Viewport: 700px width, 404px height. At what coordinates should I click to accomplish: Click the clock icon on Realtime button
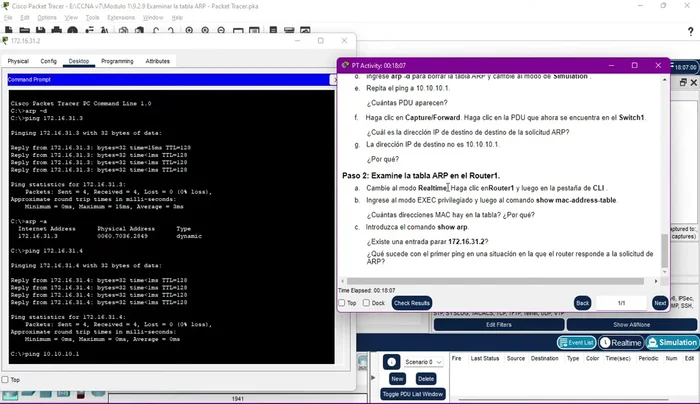(605, 342)
